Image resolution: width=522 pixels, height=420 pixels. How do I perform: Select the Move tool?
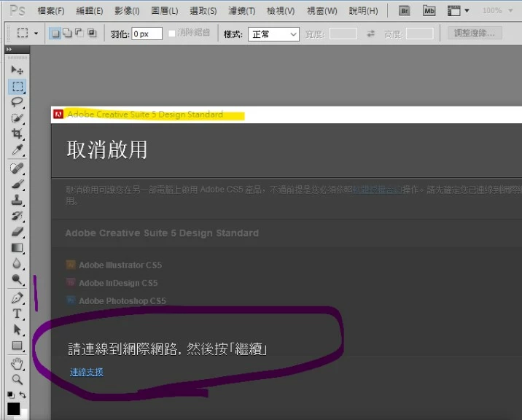(17, 70)
